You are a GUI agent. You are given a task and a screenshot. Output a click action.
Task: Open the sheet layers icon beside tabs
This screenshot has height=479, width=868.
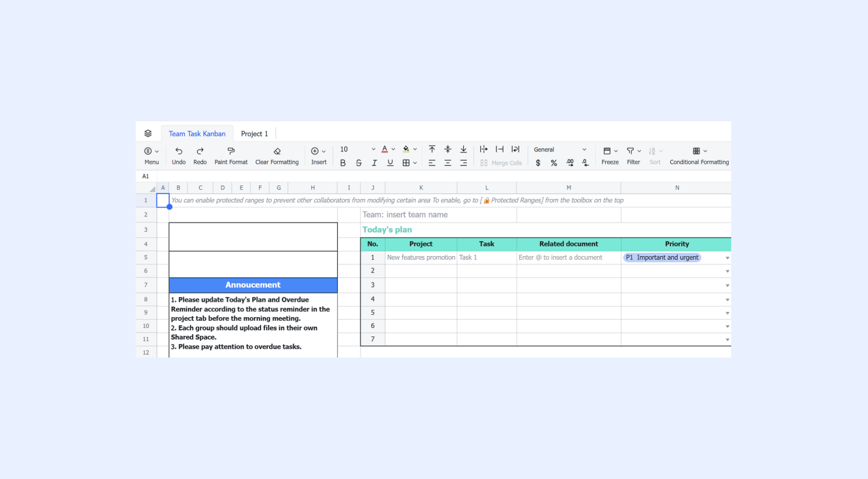coord(148,134)
